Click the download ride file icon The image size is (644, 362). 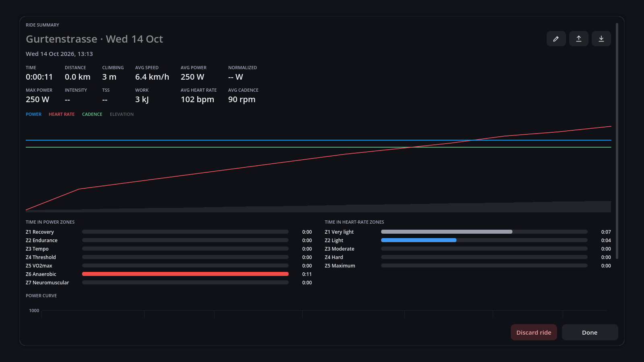[x=601, y=39]
